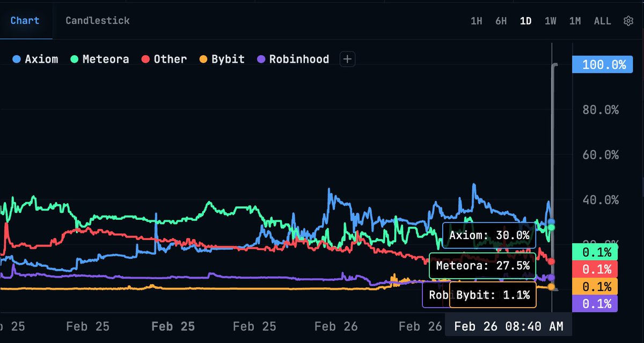
Task: Select the 1H timeframe
Action: click(x=476, y=20)
